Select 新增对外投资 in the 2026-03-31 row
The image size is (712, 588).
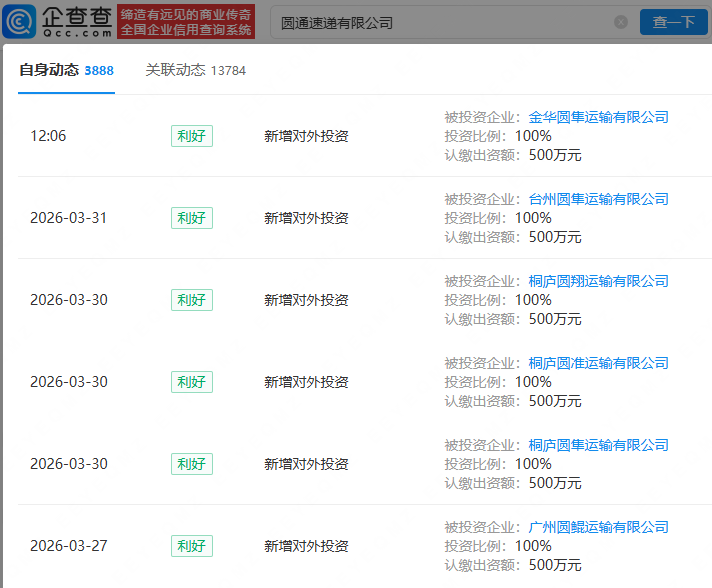point(306,218)
